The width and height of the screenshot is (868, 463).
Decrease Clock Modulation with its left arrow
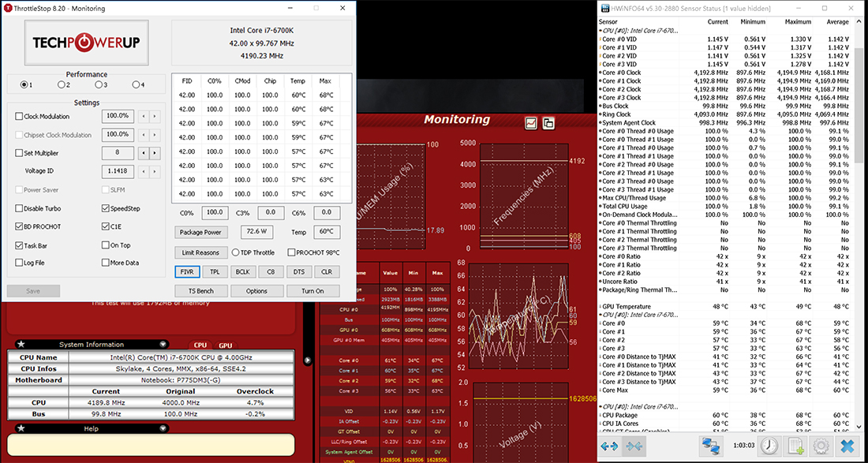pyautogui.click(x=144, y=116)
